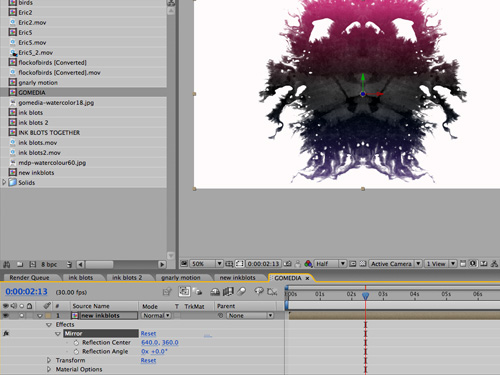Click the 8 bpc color depth button
The height and width of the screenshot is (375, 500).
[49, 264]
